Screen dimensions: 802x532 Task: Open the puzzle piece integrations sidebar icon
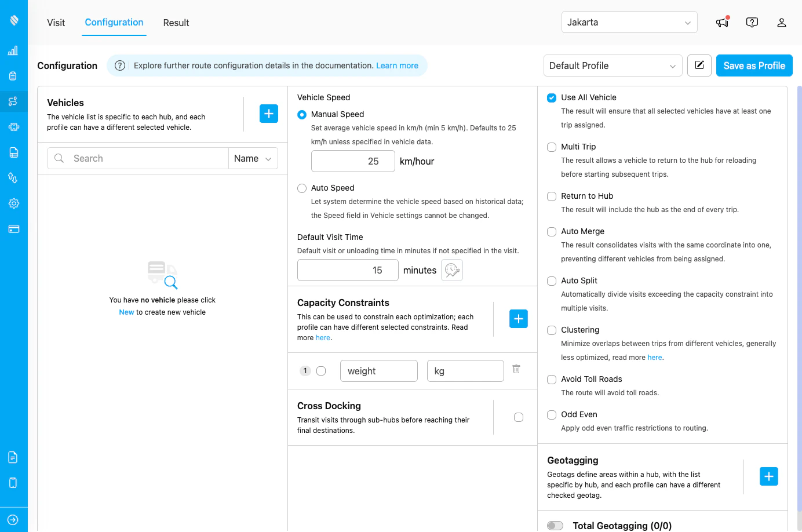(13, 127)
